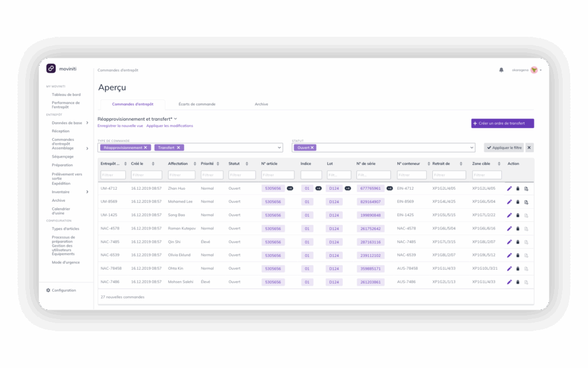Delete order UM-8569 using trash icon
This screenshot has width=588, height=368.
[x=517, y=202]
